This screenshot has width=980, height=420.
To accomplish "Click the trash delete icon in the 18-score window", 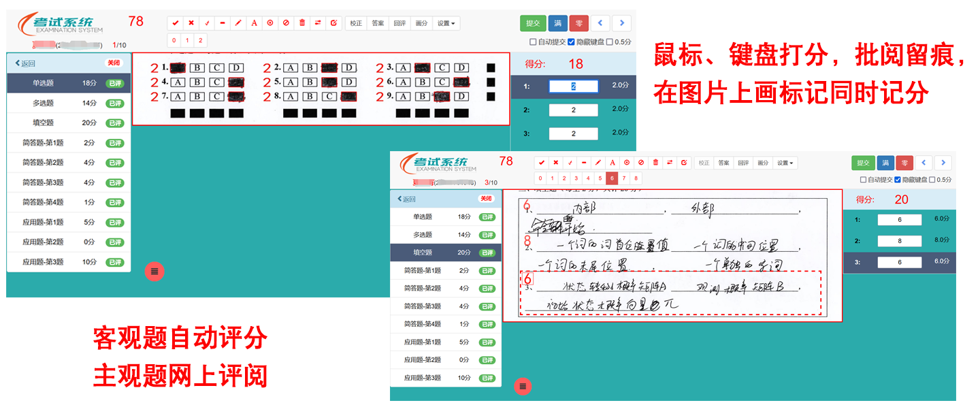I will pyautogui.click(x=301, y=22).
